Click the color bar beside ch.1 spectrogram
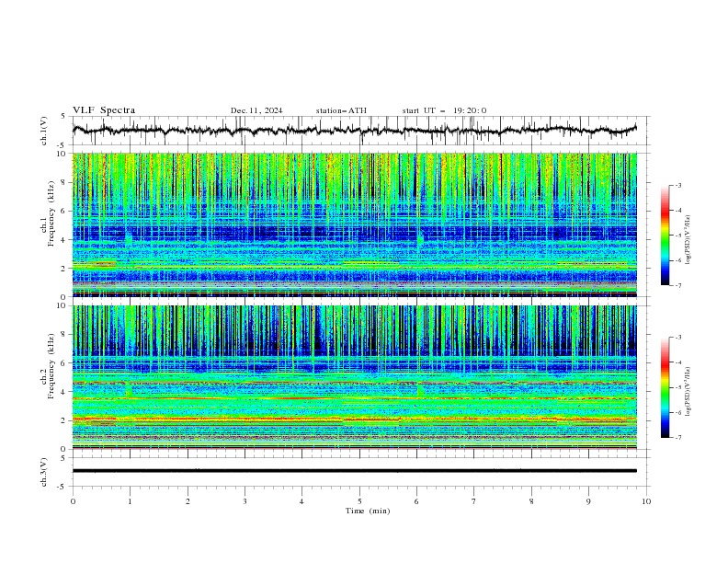 [665, 236]
